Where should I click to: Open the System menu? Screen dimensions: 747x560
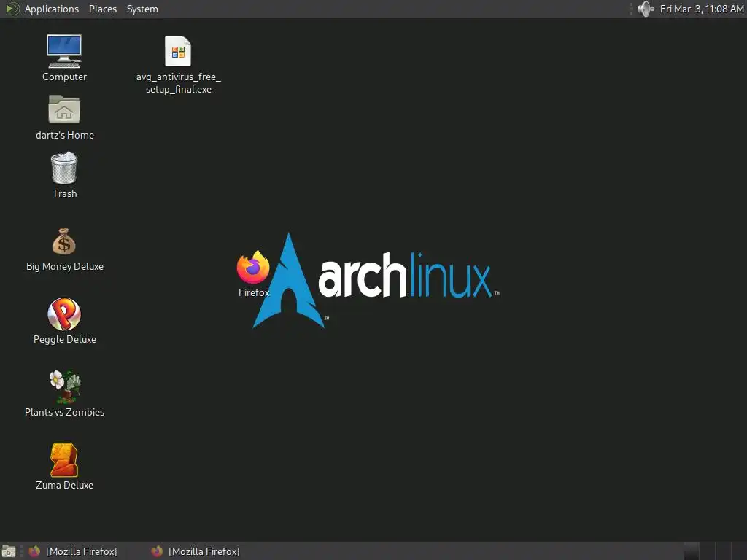pos(142,9)
